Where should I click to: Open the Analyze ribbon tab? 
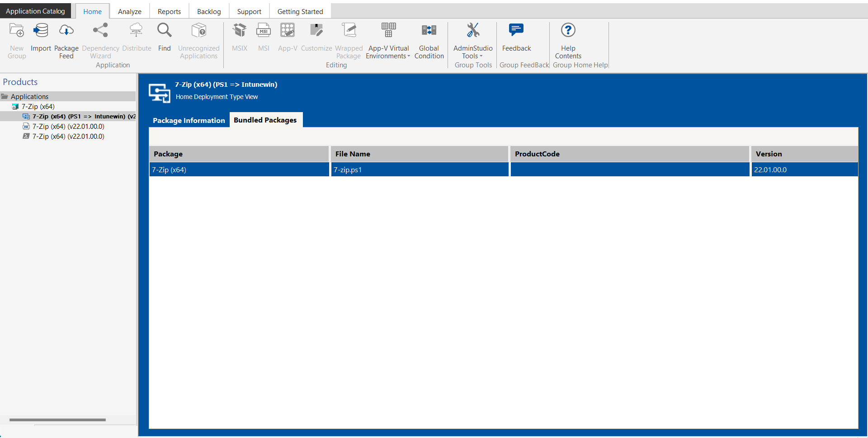click(130, 11)
